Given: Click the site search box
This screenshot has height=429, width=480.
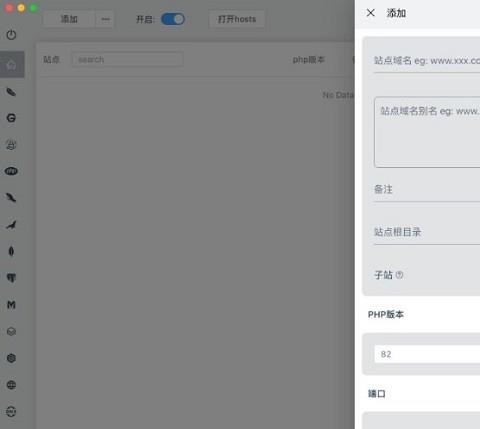Looking at the screenshot, I should point(127,60).
